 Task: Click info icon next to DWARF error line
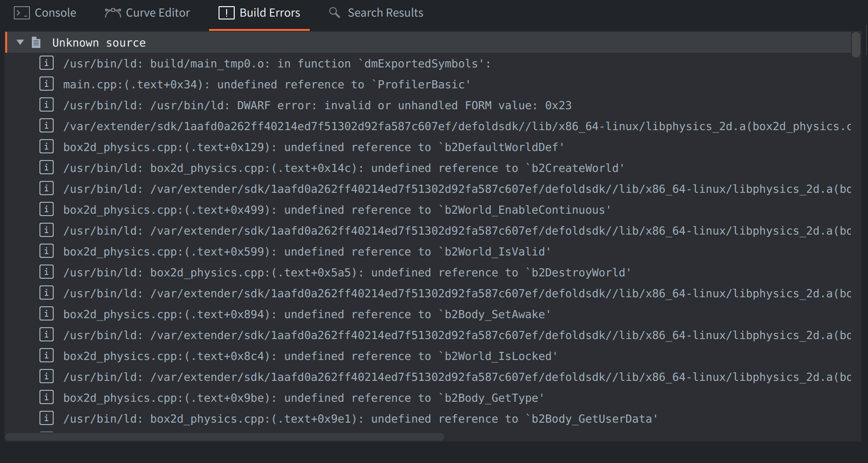pos(46,105)
